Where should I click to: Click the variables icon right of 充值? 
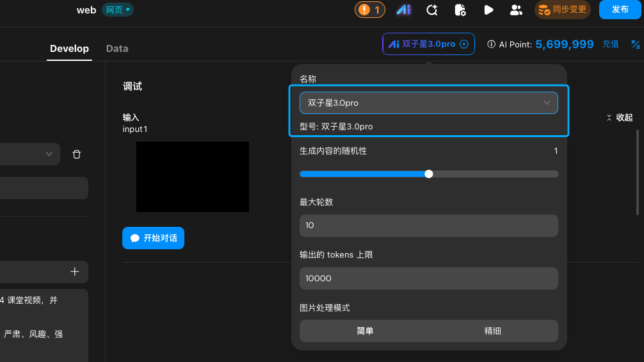coord(636,44)
